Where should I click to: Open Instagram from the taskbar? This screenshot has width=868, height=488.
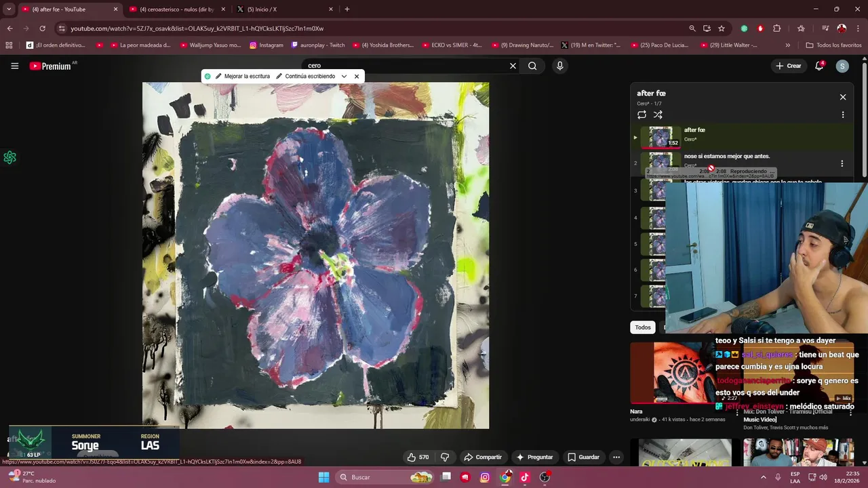[x=485, y=477]
